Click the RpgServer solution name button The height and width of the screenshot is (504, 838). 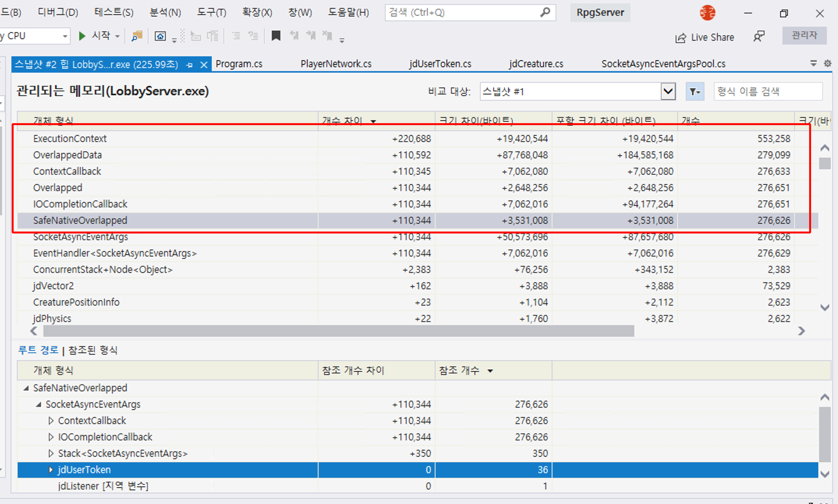pos(600,12)
